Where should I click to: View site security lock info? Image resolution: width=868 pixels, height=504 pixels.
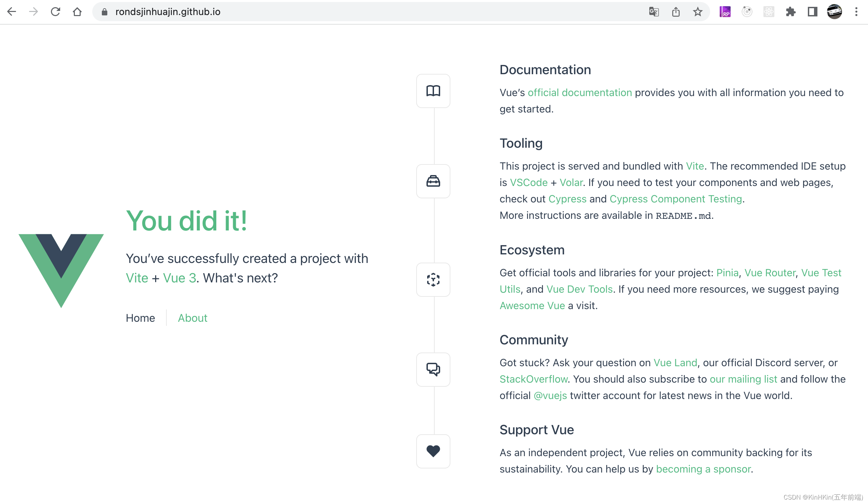point(105,12)
